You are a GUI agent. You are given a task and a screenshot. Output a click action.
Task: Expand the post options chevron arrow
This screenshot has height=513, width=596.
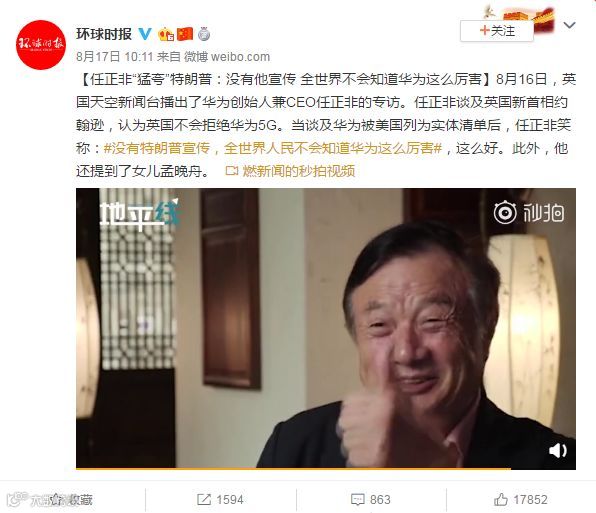click(x=569, y=25)
